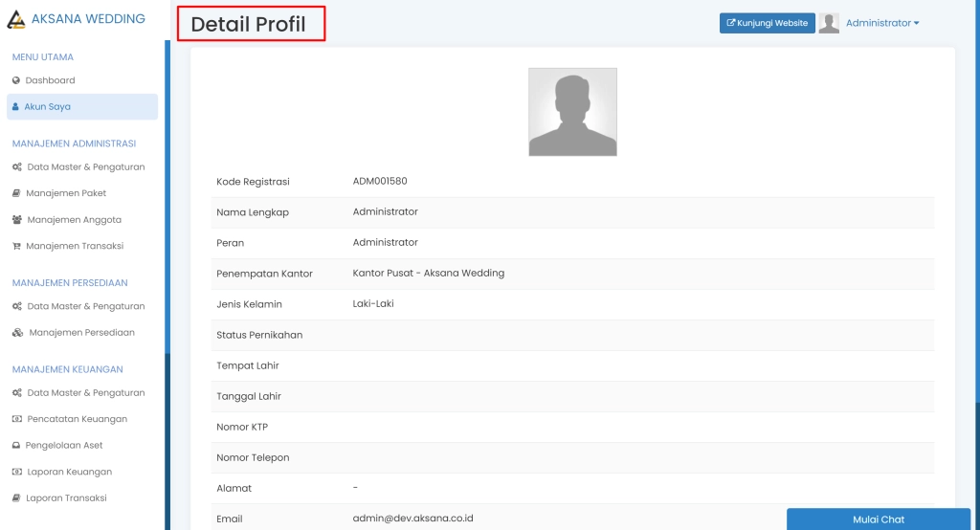Click the Aksana Wedding logo icon

pyautogui.click(x=16, y=19)
